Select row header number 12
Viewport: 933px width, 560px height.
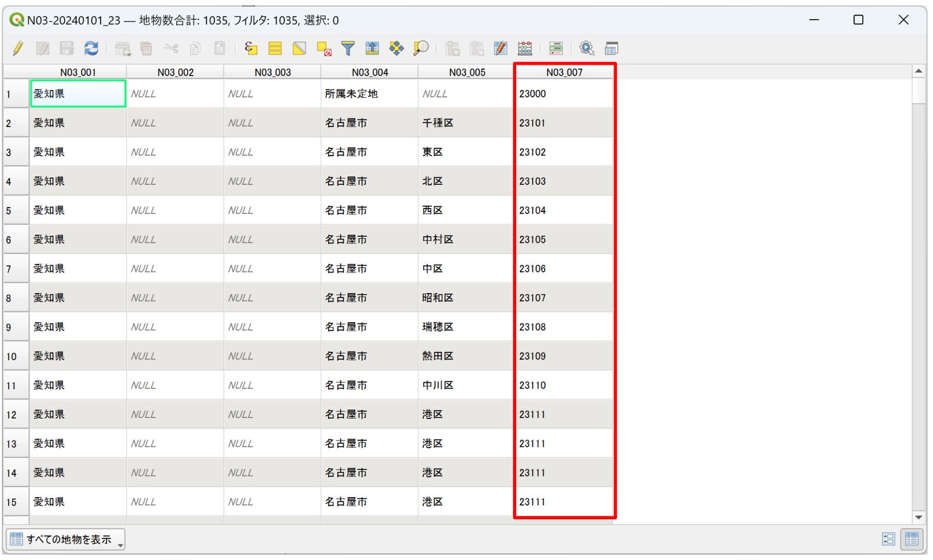click(x=16, y=414)
